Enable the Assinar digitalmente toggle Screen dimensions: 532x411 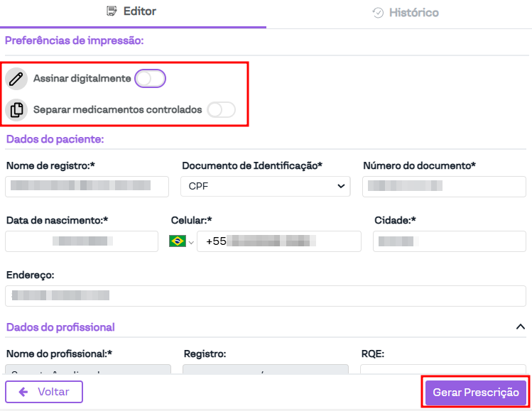[x=150, y=79]
